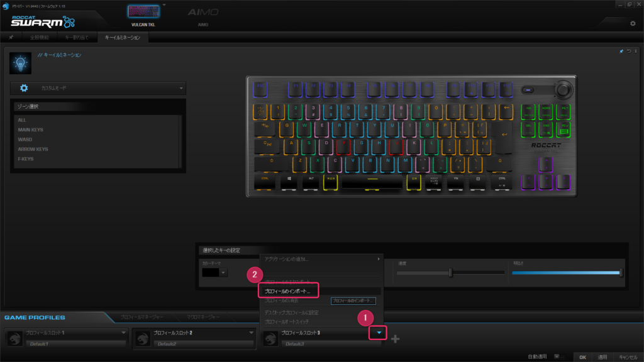
Task: Click the 適用 apply button
Action: point(602,357)
